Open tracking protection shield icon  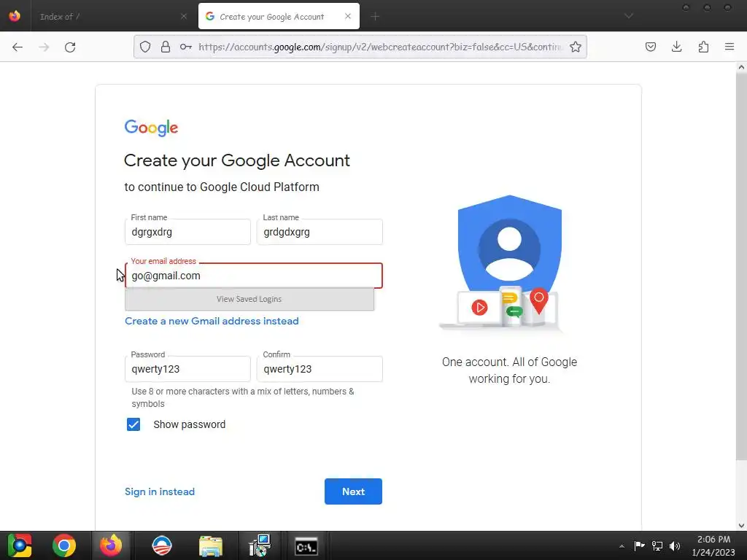145,47
